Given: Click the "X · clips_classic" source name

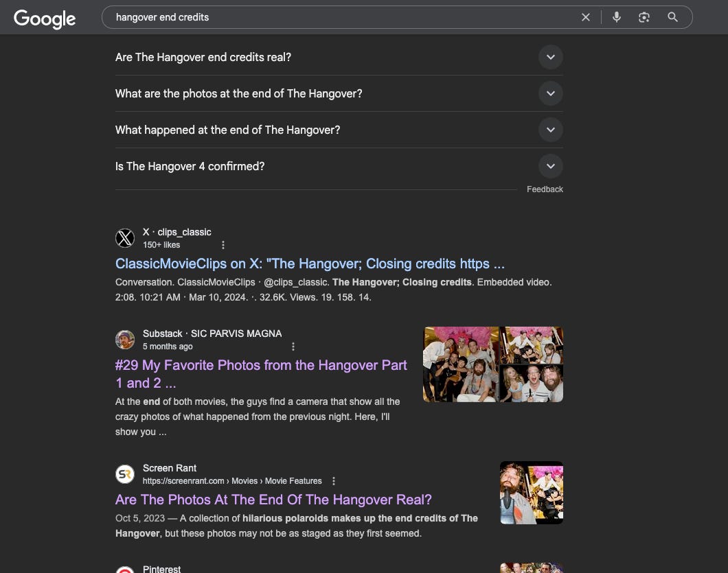Looking at the screenshot, I should pyautogui.click(x=177, y=232).
